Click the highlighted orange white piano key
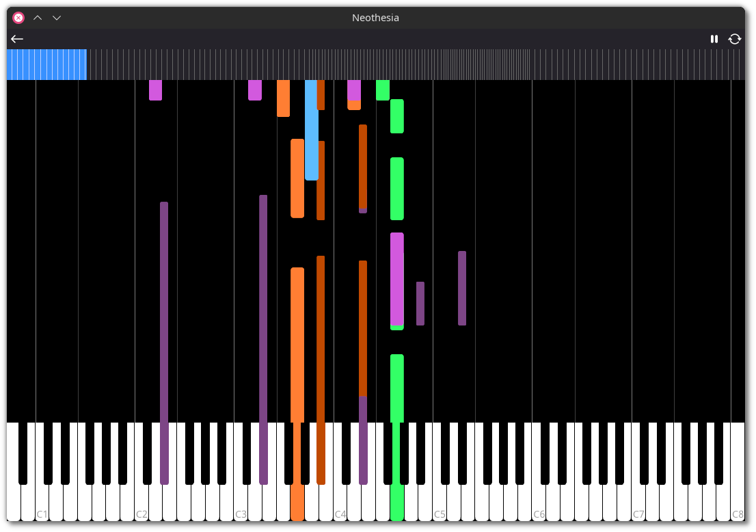The width and height of the screenshot is (756, 532). (x=297, y=503)
